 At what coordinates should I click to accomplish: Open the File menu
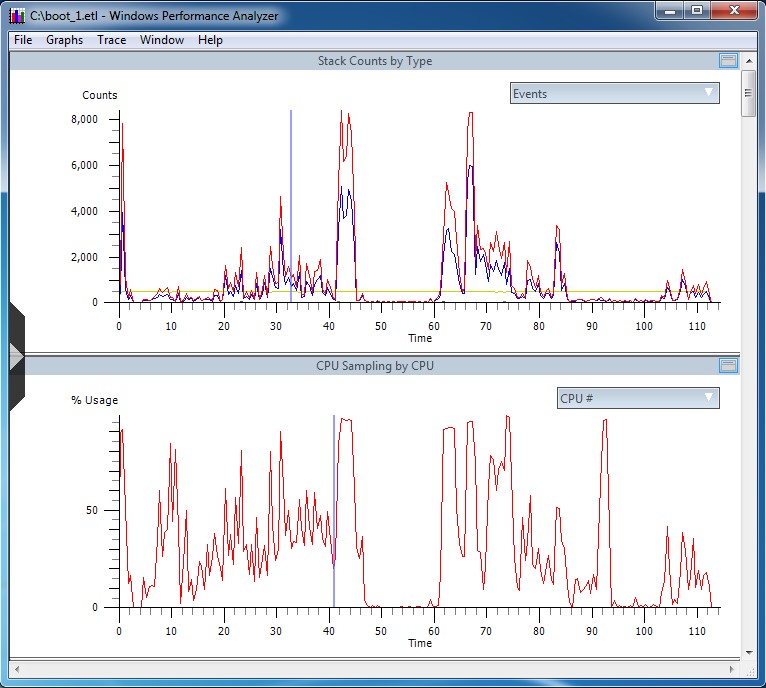[23, 40]
